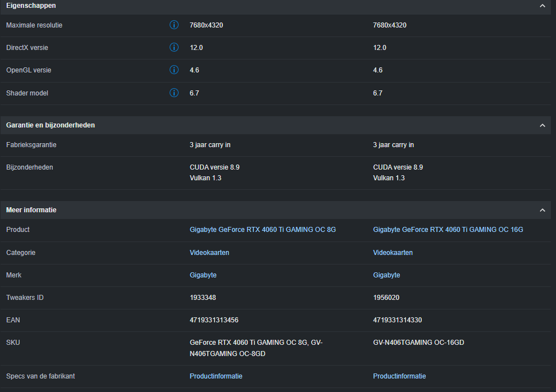Screen dimensions: 556x392
Task: Open Productinformatie for the 16G card
Action: coord(399,376)
